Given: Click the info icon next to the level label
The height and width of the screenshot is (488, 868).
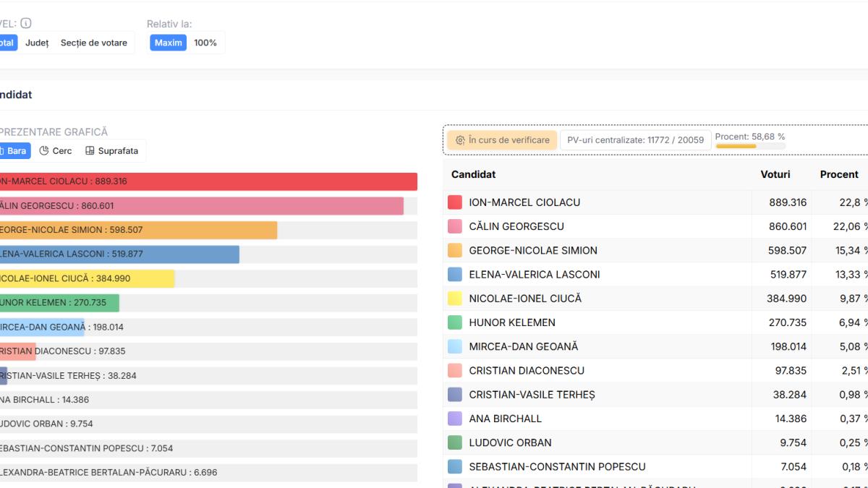Looking at the screenshot, I should pyautogui.click(x=26, y=24).
